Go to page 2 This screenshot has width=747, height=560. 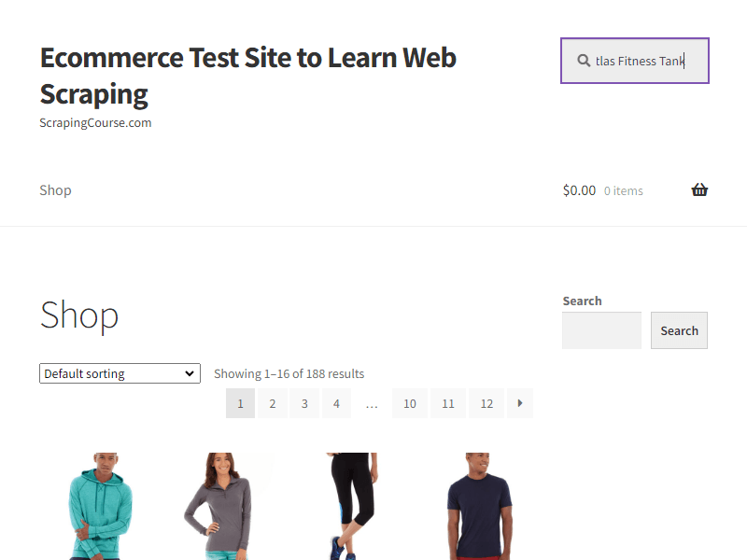pos(272,403)
